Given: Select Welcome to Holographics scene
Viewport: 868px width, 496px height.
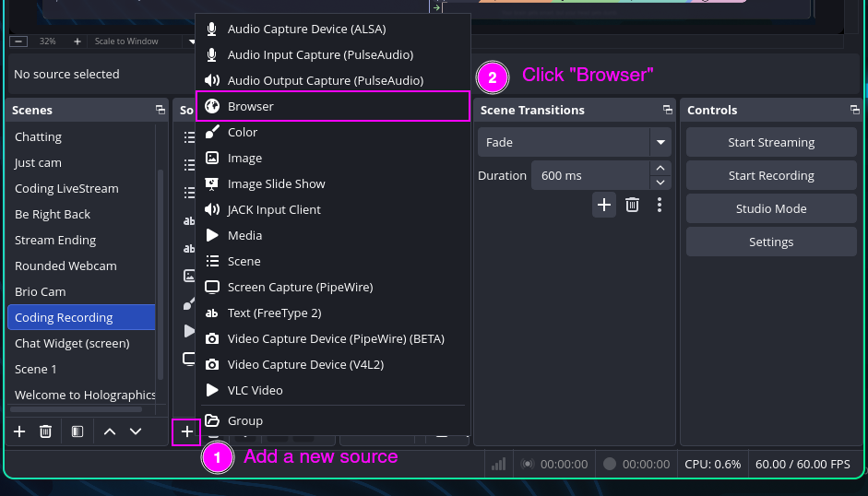Looking at the screenshot, I should click(81, 395).
